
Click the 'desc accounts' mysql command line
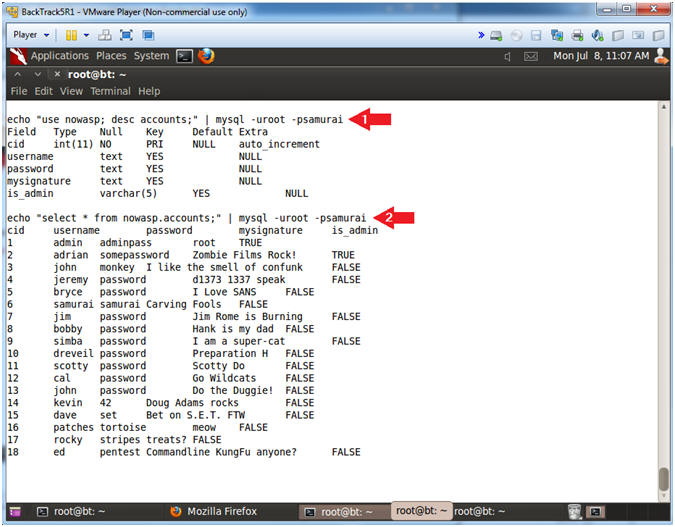(x=175, y=119)
